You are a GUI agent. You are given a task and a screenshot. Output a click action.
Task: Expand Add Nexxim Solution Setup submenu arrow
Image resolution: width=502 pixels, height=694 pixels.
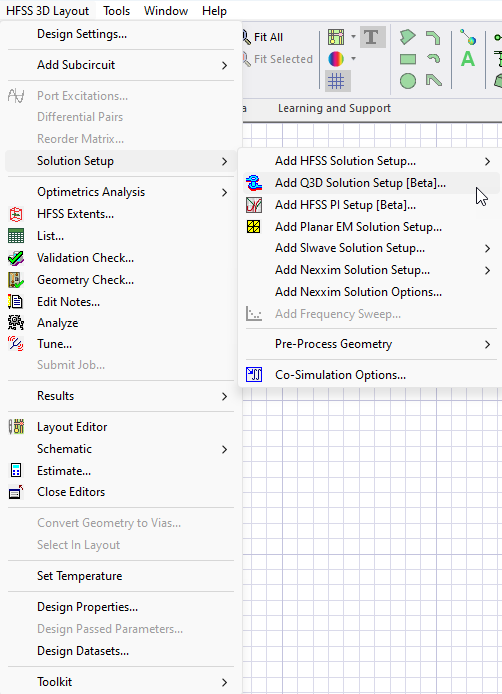[x=487, y=270]
